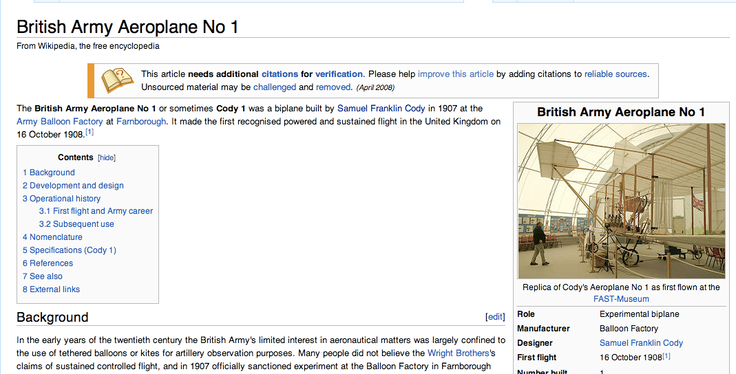This screenshot has height=374, width=736.
Task: Click the 'Manufacturer' infobox label
Action: (543, 328)
